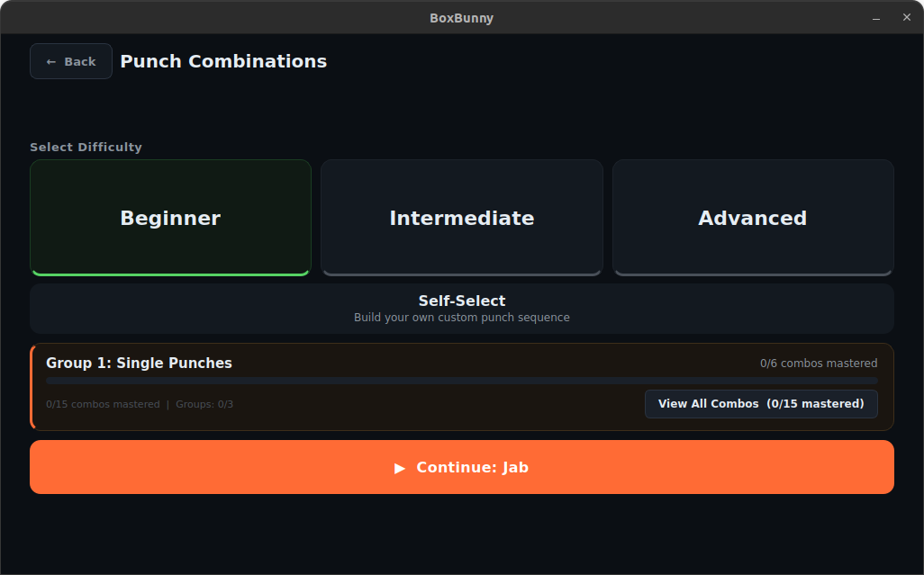Image resolution: width=924 pixels, height=575 pixels.
Task: Click the BoxBunny title bar text
Action: [x=461, y=18]
